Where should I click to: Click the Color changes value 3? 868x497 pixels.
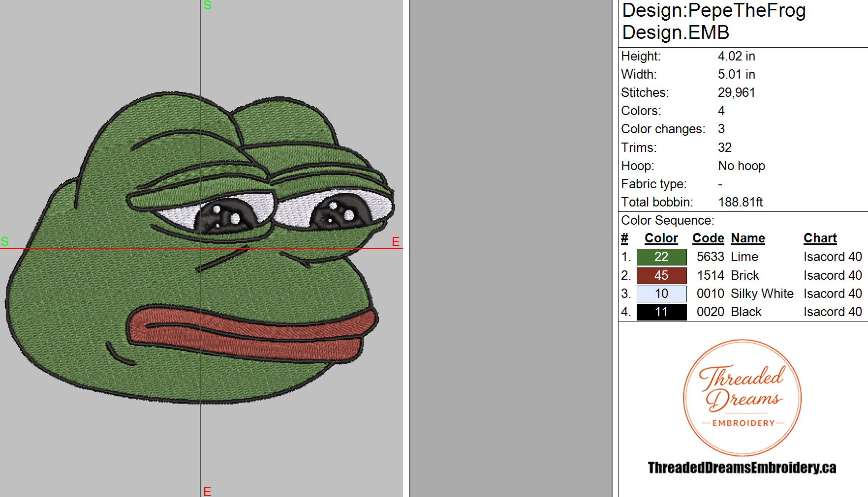[721, 129]
